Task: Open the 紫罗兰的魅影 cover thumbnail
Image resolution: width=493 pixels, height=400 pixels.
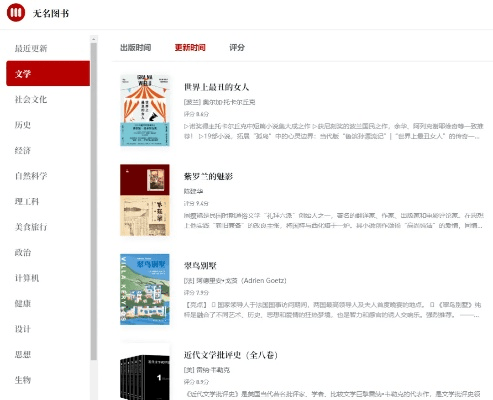Action: 145,200
